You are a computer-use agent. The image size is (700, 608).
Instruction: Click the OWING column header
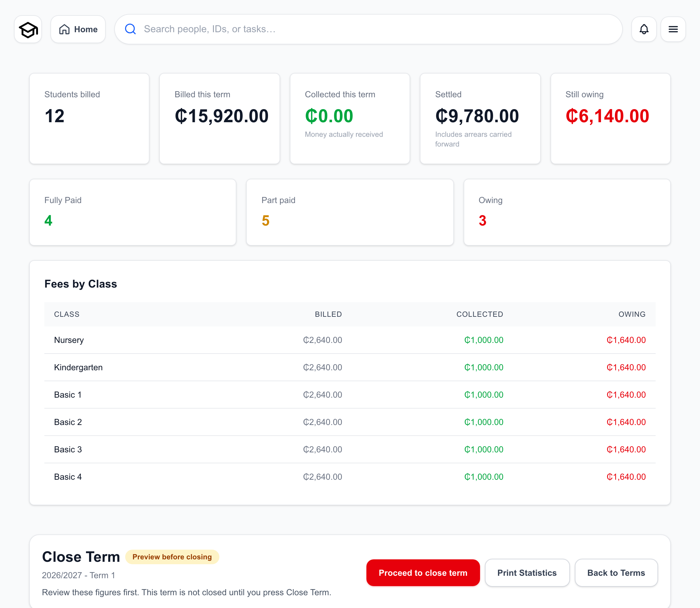click(632, 314)
